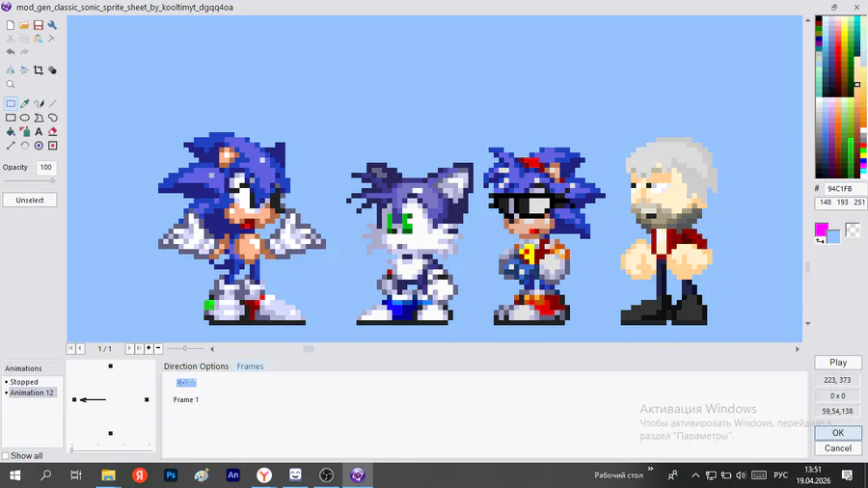This screenshot has height=488, width=868.
Task: Flip the image vertically
Action: 24,70
